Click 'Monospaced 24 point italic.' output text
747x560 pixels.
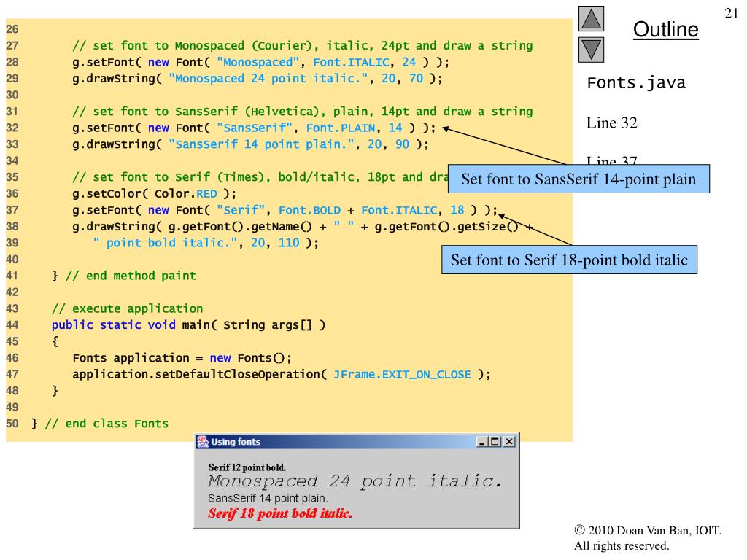pos(355,481)
